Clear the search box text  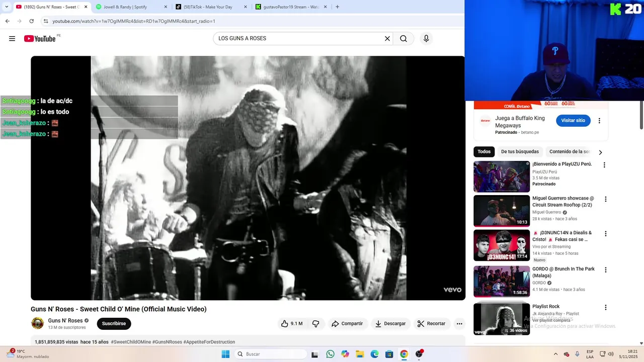coord(387,39)
